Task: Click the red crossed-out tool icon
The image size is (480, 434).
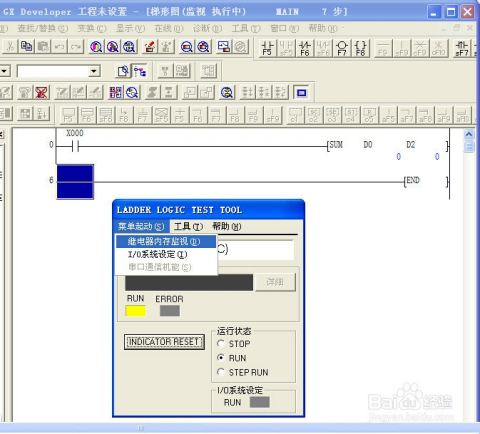Action: (x=42, y=92)
